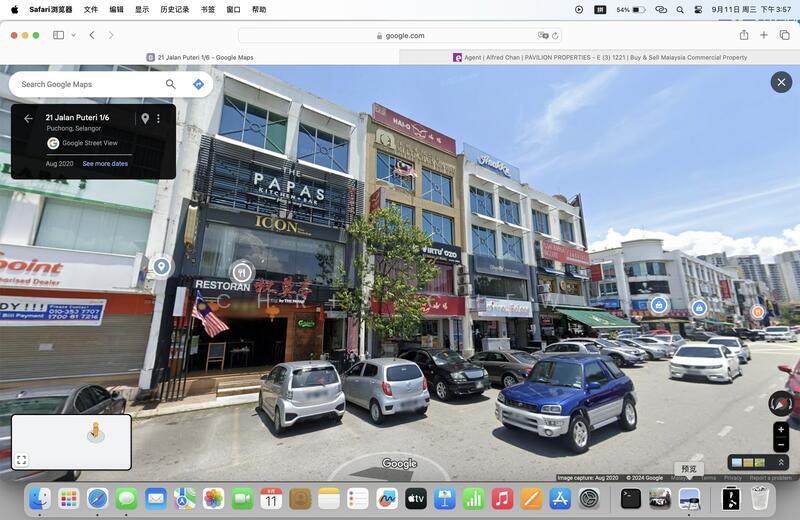Click the Safari Share button

[x=744, y=35]
